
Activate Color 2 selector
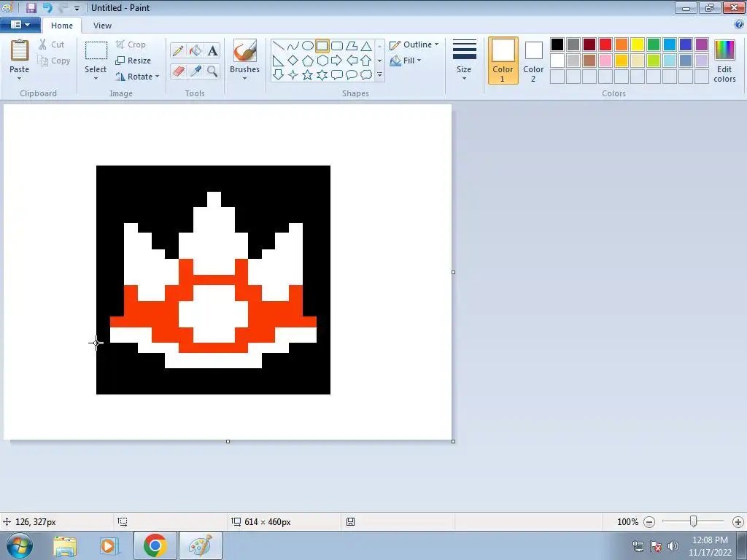click(533, 61)
